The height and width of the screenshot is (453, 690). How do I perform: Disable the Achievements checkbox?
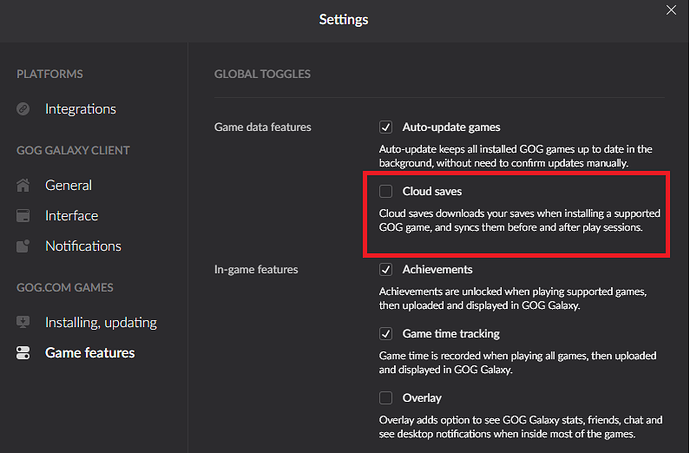point(386,270)
